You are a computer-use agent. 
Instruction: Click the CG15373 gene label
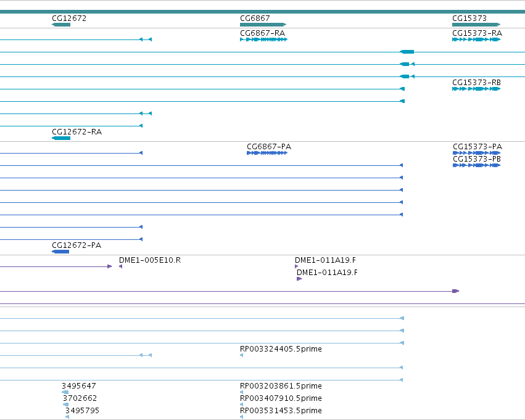point(469,18)
